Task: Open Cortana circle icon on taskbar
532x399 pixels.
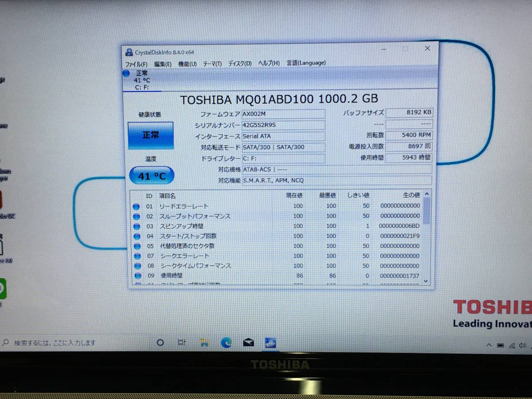Action: [x=160, y=343]
